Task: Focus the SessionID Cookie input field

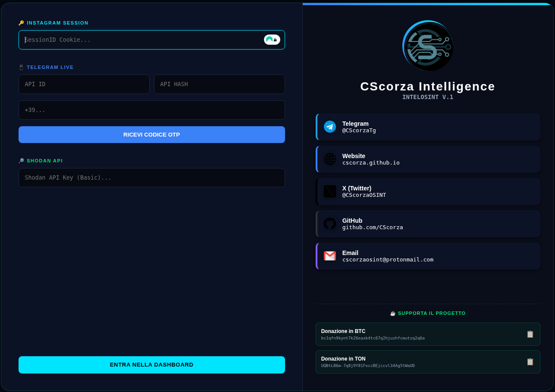Action: [x=152, y=40]
